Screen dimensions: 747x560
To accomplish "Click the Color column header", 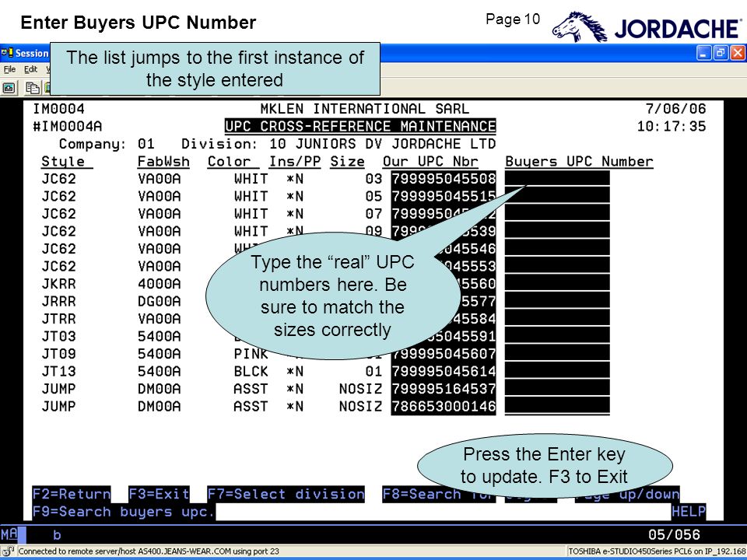I will click(x=229, y=162).
